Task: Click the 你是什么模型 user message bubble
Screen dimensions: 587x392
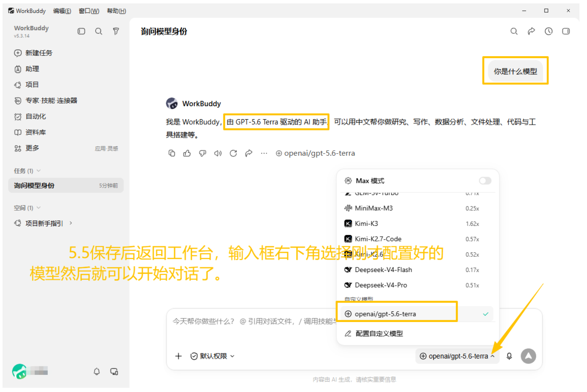Action: tap(515, 71)
